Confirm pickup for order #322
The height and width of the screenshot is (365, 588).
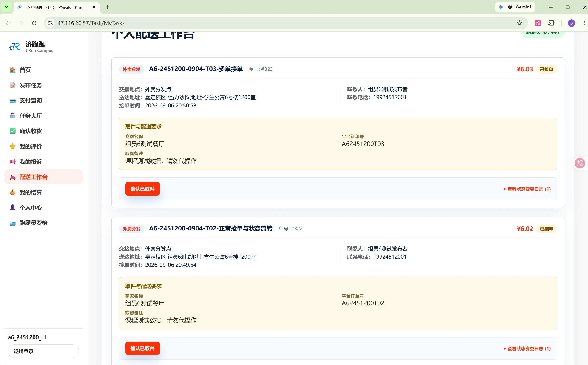click(x=142, y=348)
